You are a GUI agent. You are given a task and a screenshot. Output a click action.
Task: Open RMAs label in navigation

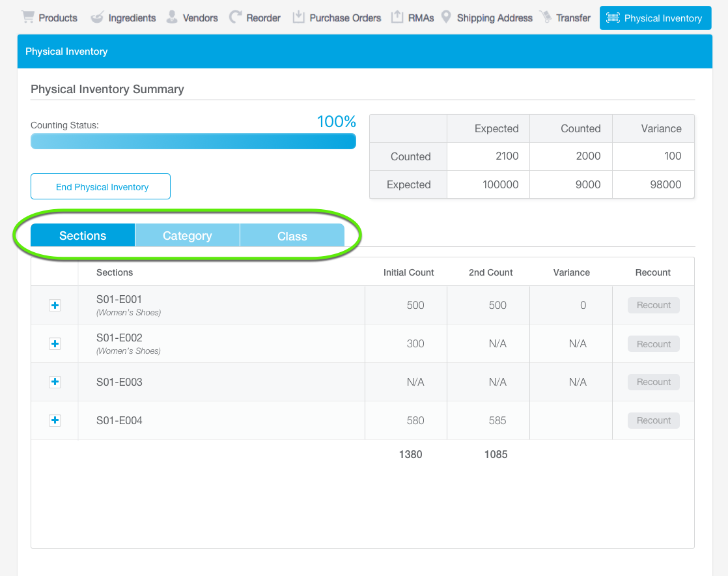421,18
